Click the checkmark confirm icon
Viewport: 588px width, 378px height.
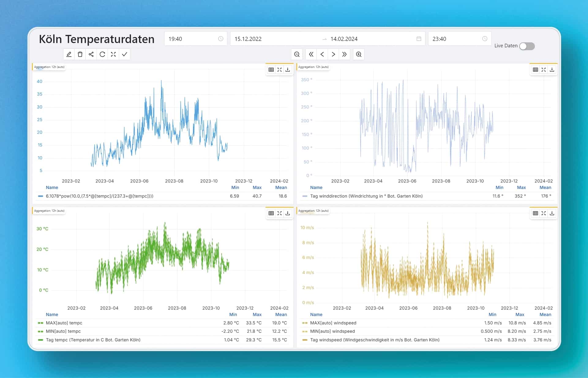[x=125, y=54]
